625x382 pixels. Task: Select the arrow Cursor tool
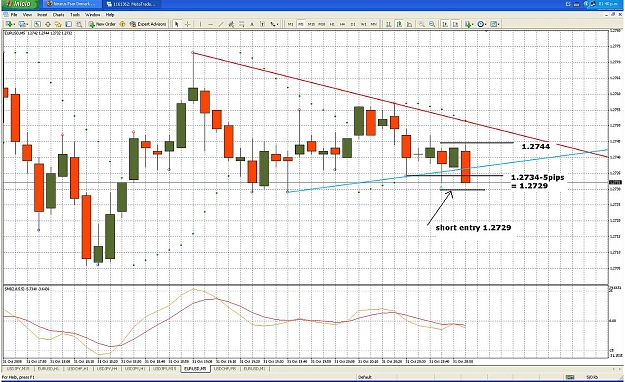tap(177, 24)
